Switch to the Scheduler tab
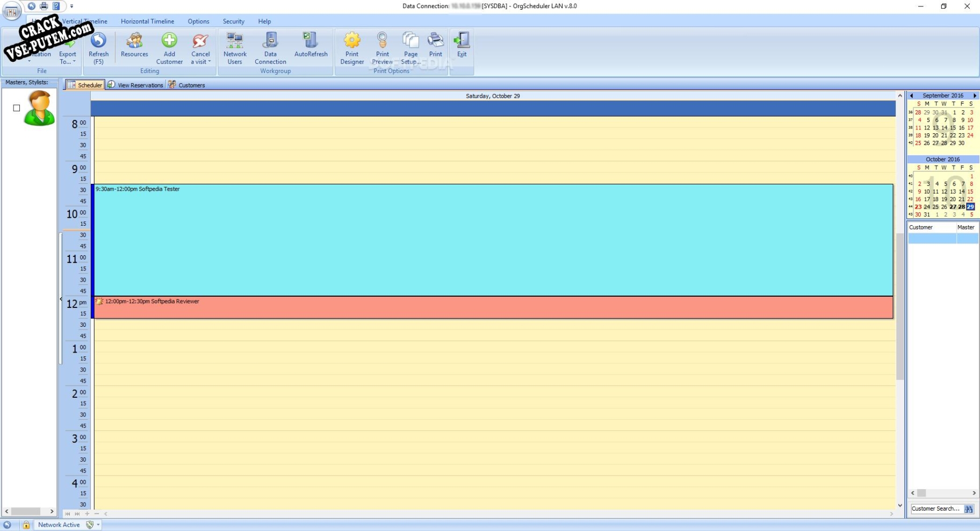Screen dimensions: 980x531 (85, 85)
